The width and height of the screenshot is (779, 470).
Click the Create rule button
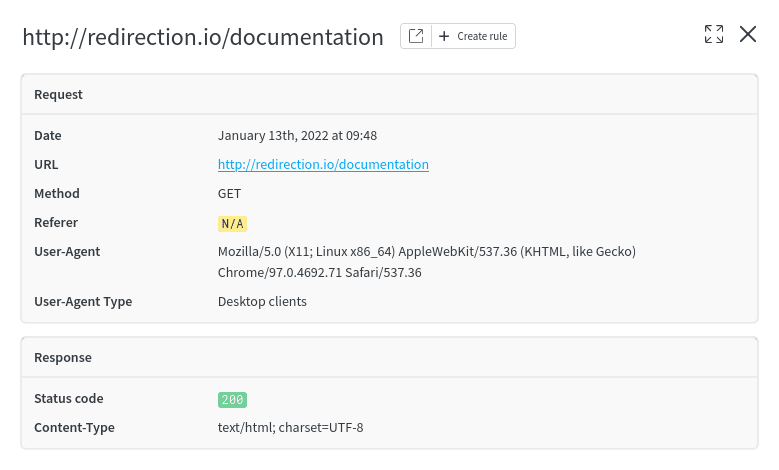(x=473, y=36)
